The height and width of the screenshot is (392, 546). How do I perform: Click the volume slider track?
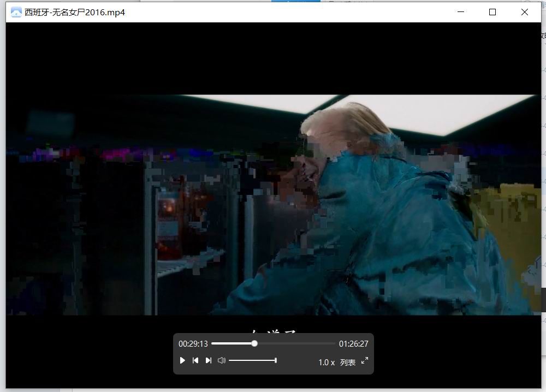click(252, 361)
